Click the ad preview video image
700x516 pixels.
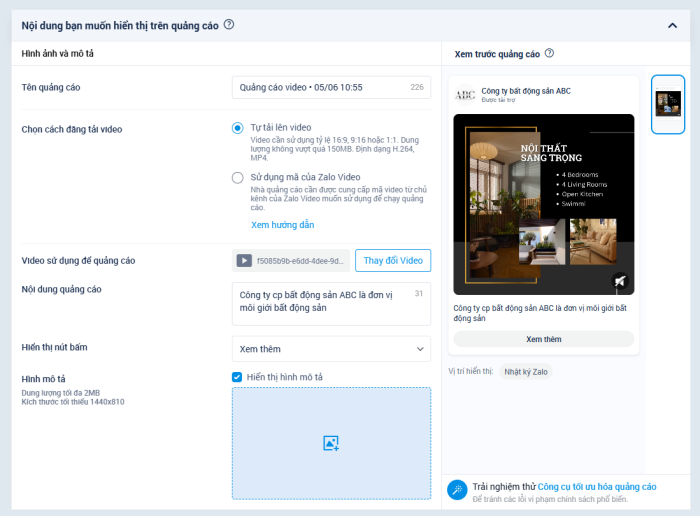(x=544, y=204)
